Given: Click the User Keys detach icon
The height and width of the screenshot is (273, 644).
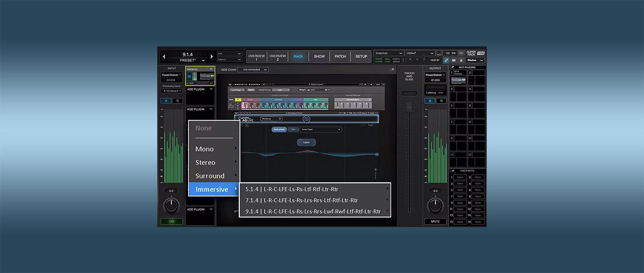Looking at the screenshot, I should tap(452, 171).
